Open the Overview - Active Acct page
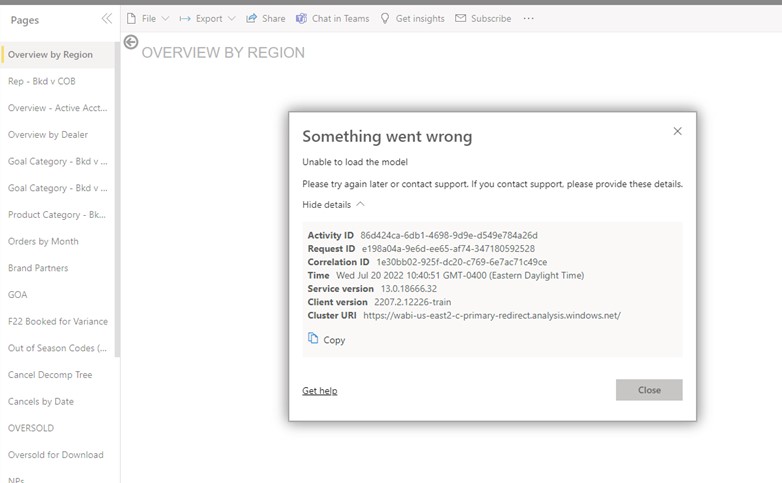This screenshot has height=483, width=782. point(57,108)
